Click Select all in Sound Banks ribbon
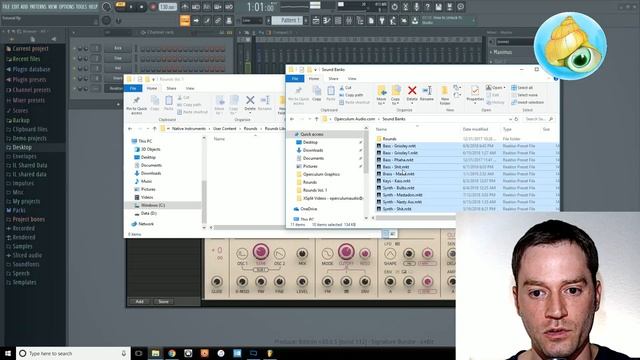Viewport: 640px width, 360px height. coord(522,88)
